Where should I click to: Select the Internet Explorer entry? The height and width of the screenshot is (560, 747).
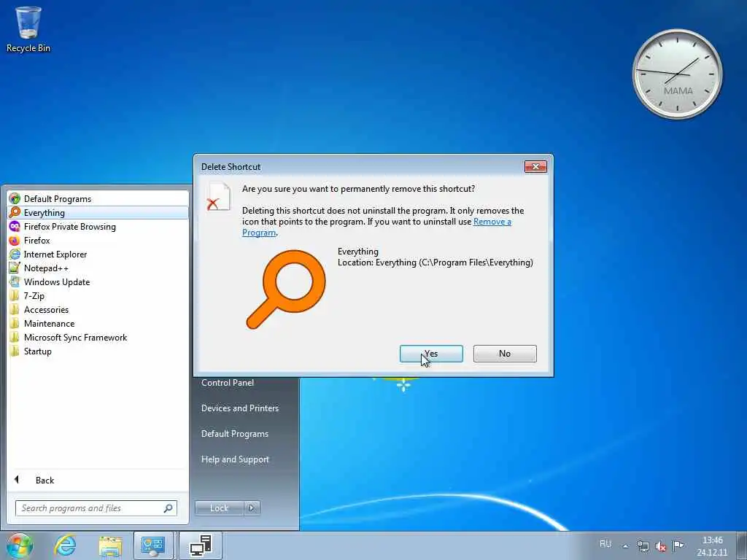click(98, 254)
